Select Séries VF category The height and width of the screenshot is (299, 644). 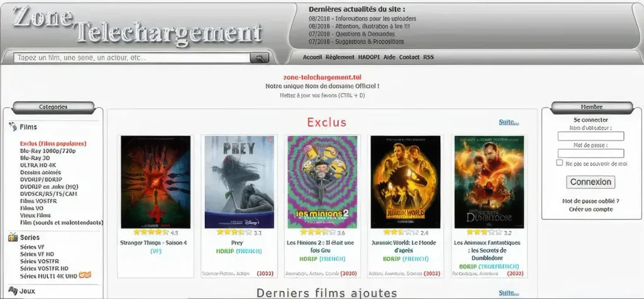33,247
